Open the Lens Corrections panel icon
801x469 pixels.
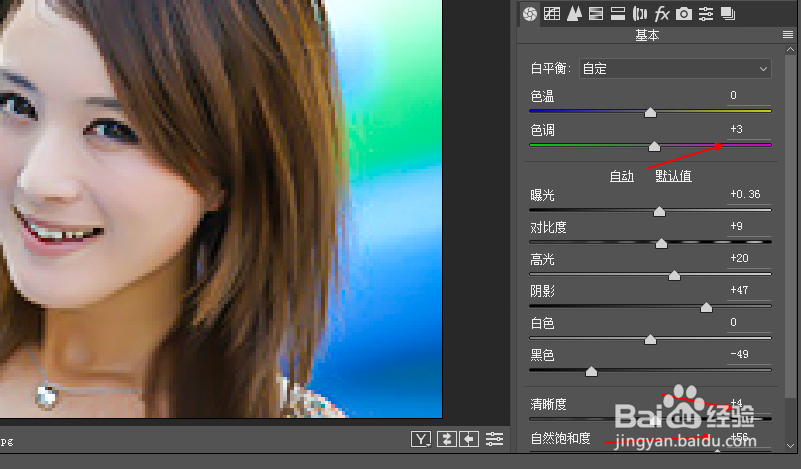(640, 14)
